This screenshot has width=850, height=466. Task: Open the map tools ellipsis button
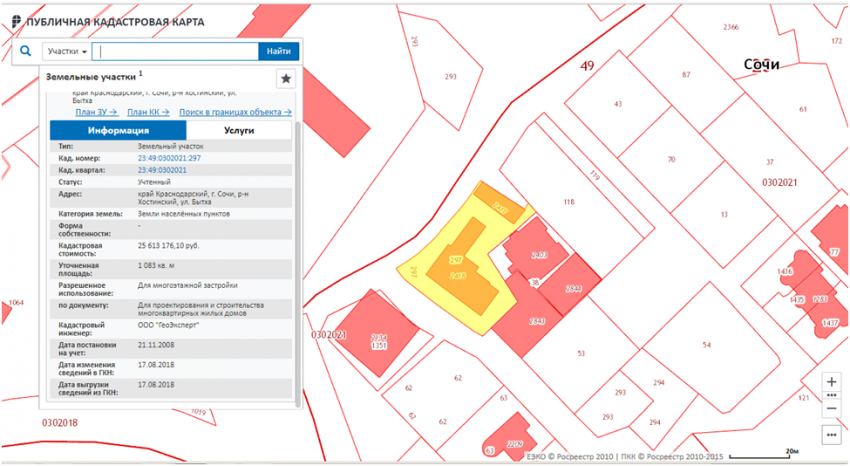coord(832,435)
